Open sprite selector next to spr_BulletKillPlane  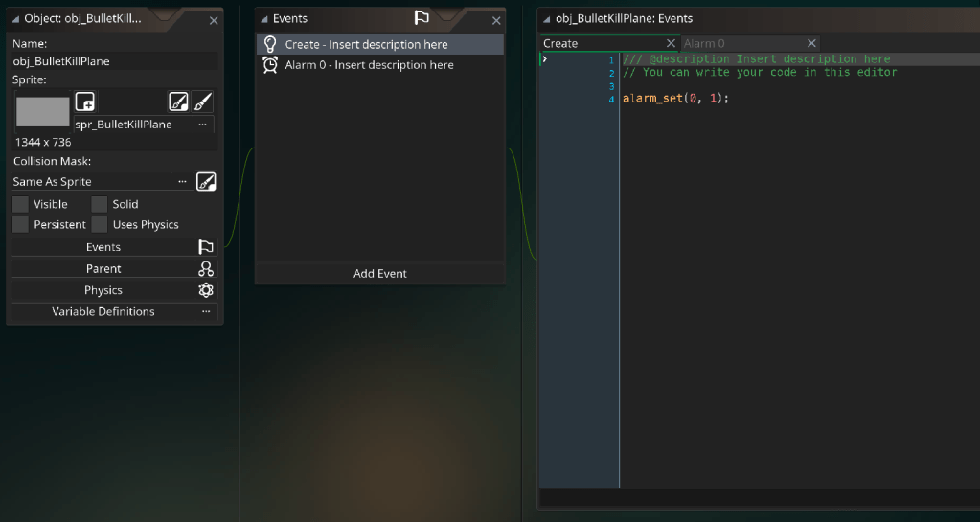click(x=202, y=125)
